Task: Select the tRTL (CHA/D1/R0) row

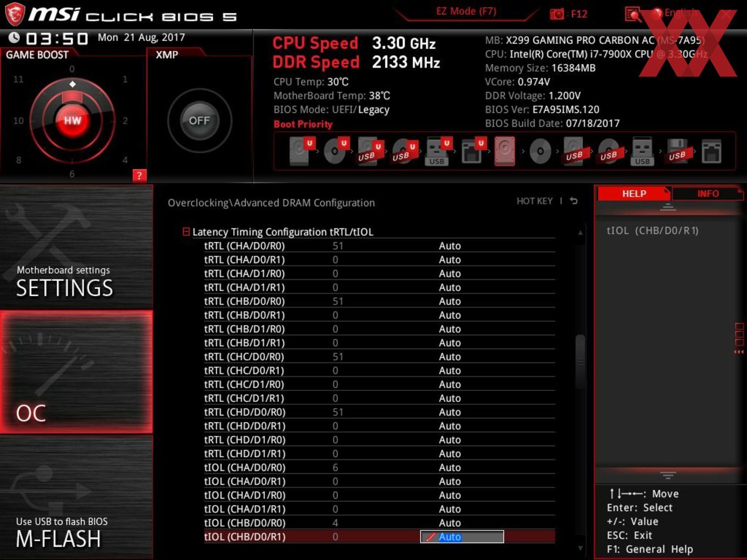Action: tap(379, 273)
